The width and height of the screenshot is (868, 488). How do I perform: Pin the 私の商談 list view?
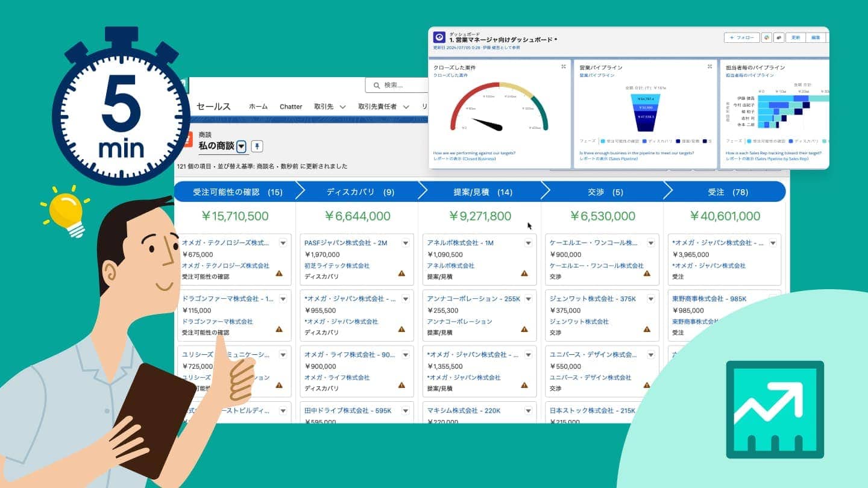point(257,146)
